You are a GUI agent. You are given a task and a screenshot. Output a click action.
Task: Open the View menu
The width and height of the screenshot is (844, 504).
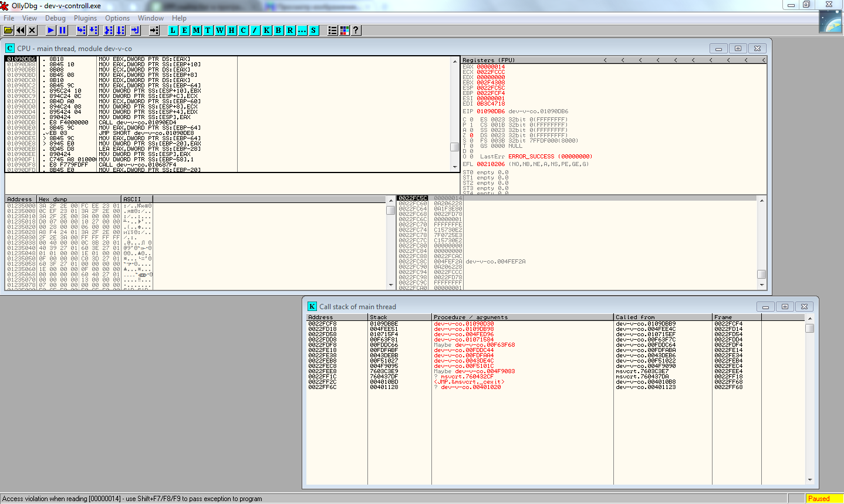pos(29,18)
